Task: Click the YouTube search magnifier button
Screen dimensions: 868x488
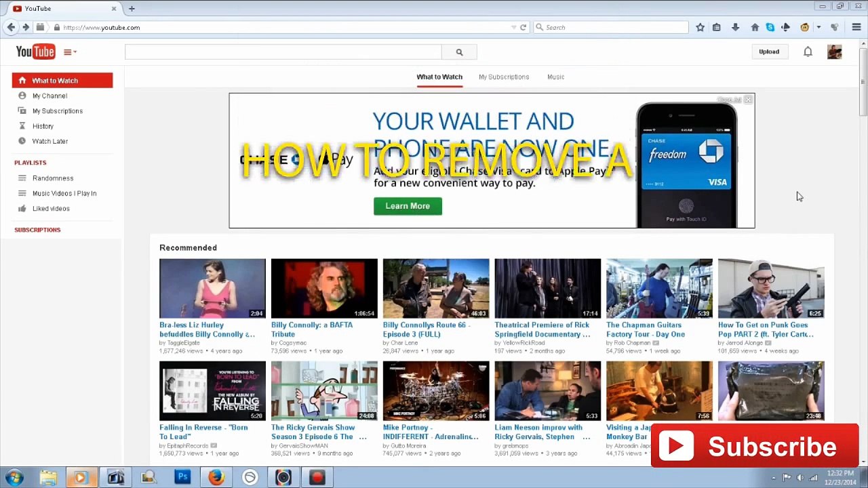Action: tap(459, 52)
